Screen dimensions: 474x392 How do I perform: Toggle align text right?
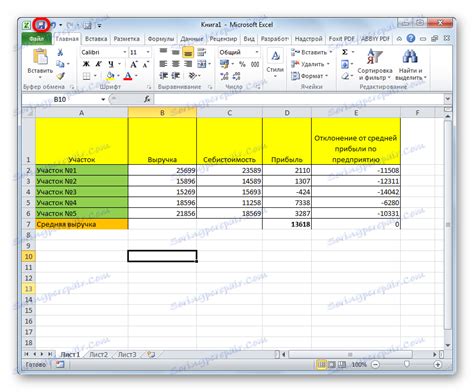(x=188, y=64)
